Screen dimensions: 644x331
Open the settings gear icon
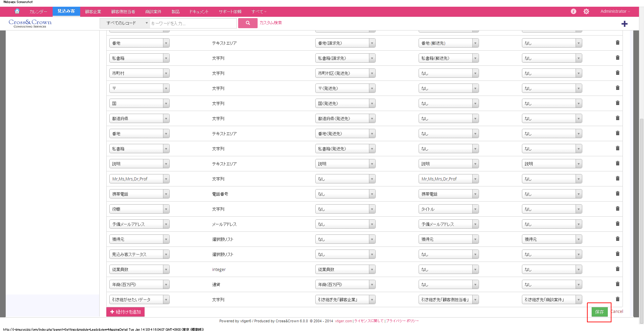click(586, 11)
